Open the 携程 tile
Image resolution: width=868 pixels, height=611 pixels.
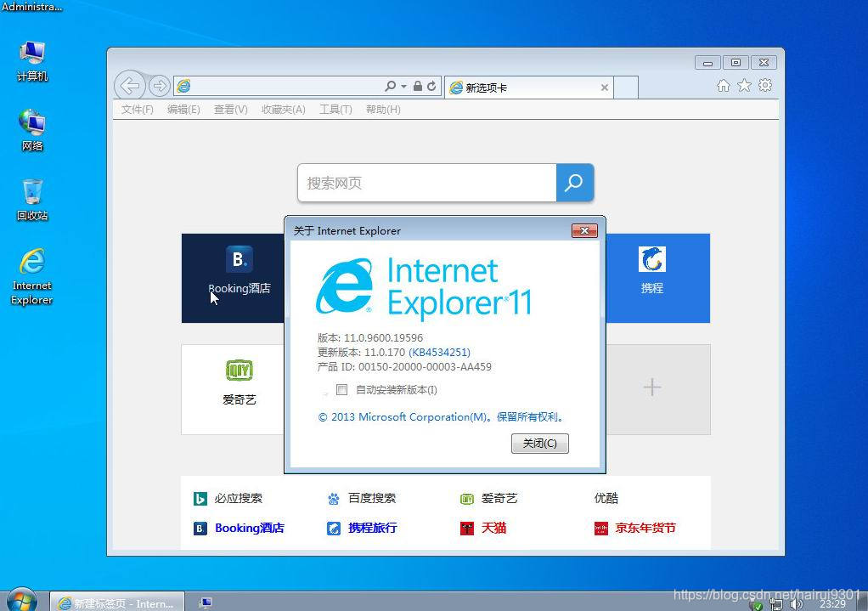[x=657, y=278]
